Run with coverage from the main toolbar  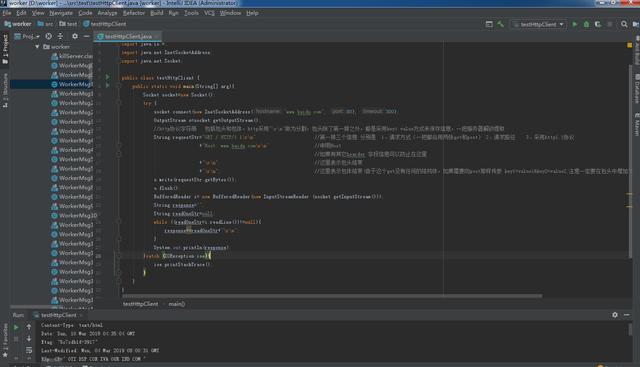point(598,24)
